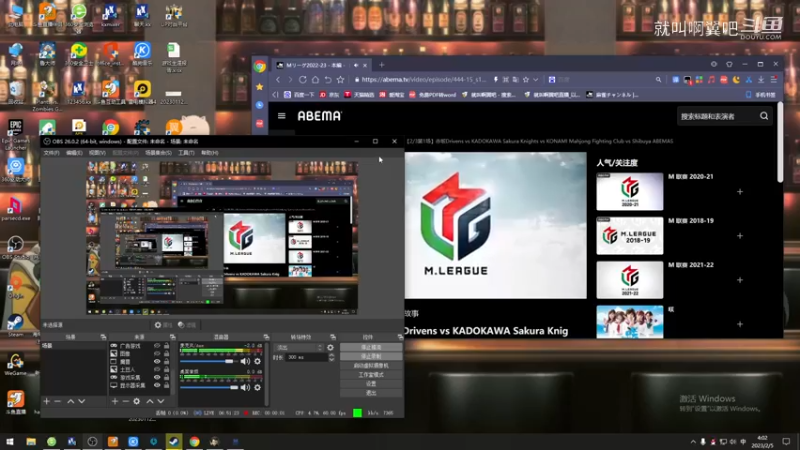
Task: Open settings gear for desktop audio channel
Action: [257, 387]
